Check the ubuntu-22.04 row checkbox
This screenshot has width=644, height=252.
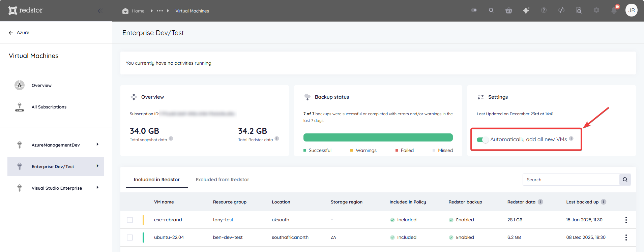[130, 238]
